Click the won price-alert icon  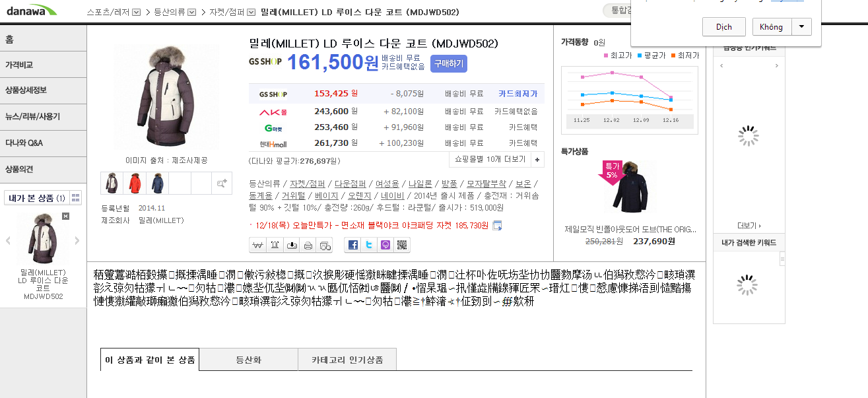tap(258, 245)
